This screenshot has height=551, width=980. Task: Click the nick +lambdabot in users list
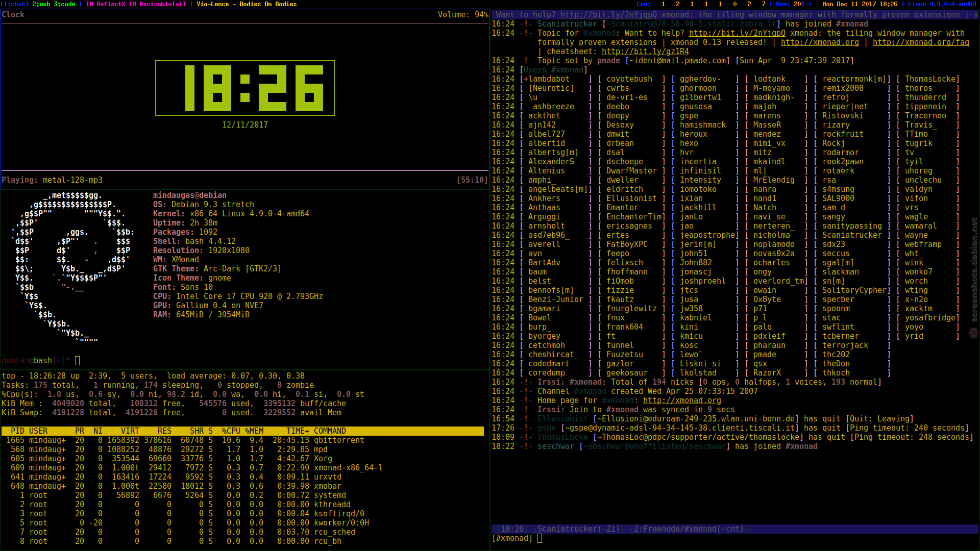point(547,79)
